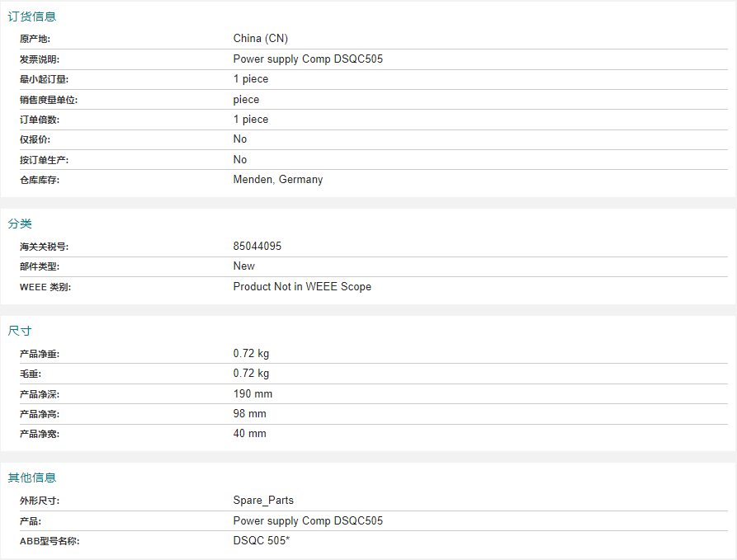Click the 最小起订量 label
Viewport: 737px width, 560px height.
(x=44, y=79)
